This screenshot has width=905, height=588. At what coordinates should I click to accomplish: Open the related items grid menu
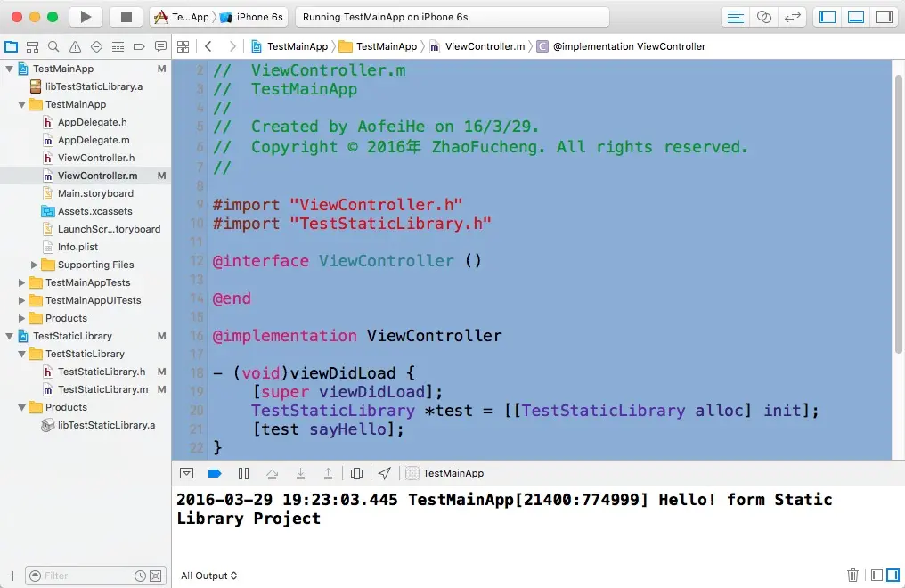pyautogui.click(x=183, y=46)
